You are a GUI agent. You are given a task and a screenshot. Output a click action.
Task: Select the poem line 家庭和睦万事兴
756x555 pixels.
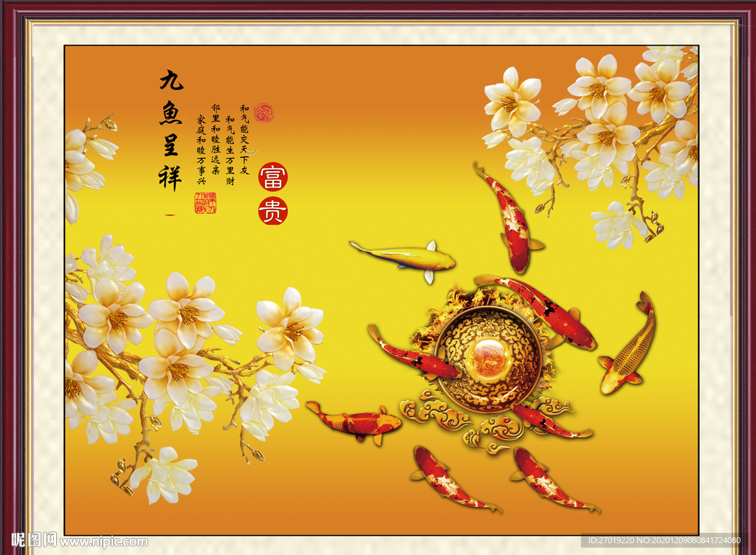201,150
